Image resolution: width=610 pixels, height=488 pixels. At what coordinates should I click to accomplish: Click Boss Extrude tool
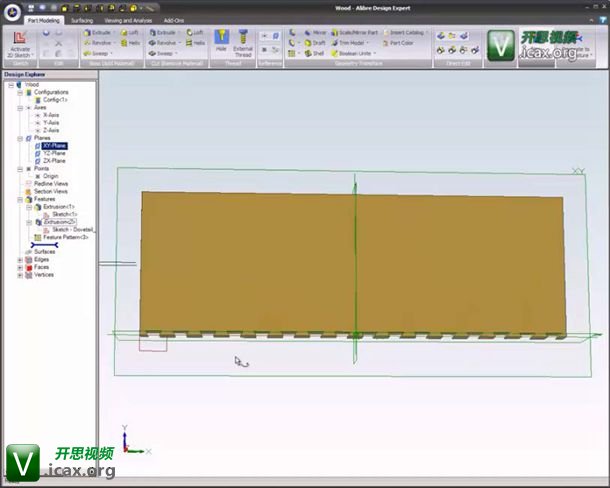point(98,32)
